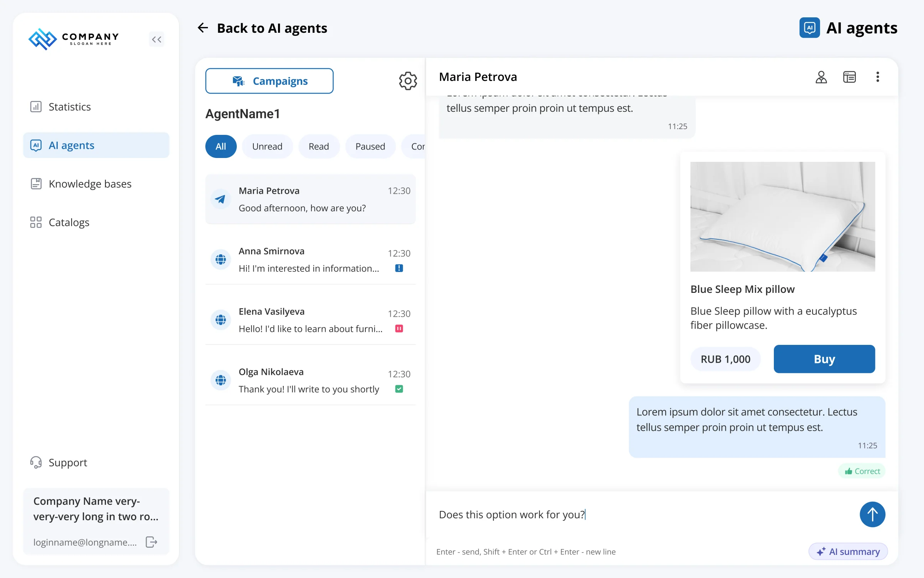
Task: Click the logout icon next to login name
Action: coord(151,542)
